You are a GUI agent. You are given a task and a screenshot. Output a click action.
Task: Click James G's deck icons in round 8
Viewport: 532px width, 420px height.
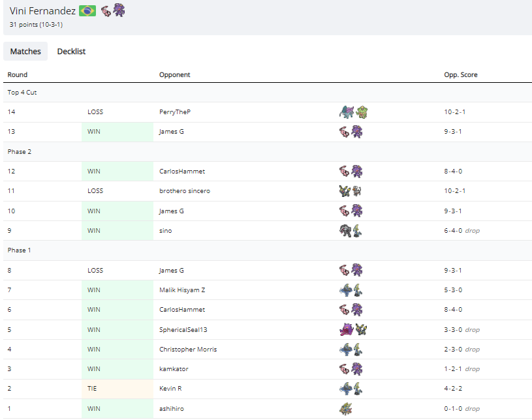[351, 270]
